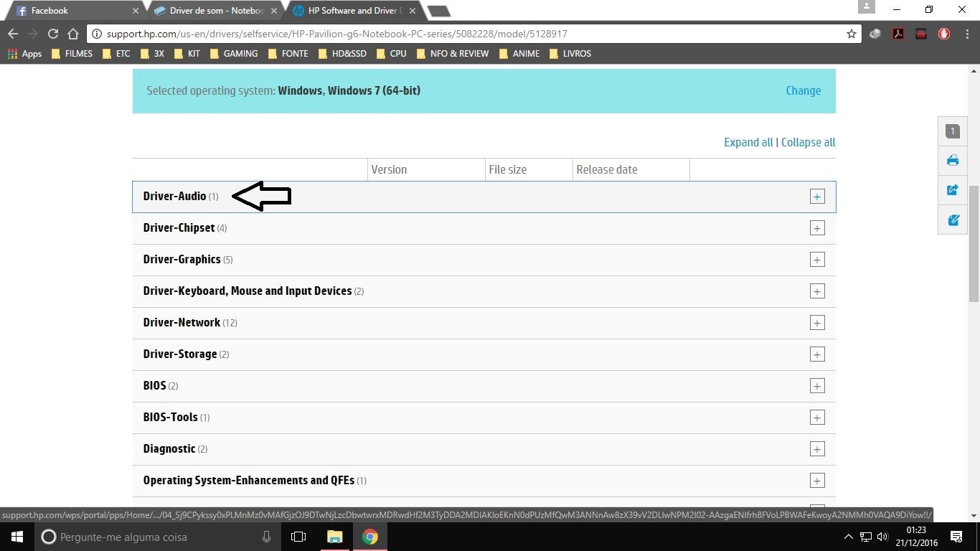
Task: Open the Adobe Acrobat extension icon
Action: [x=897, y=34]
